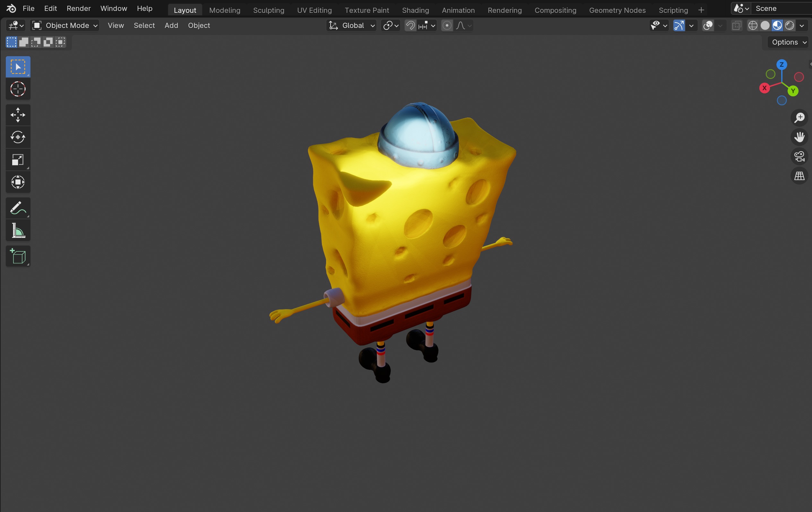Switch to the Sculpting workspace tab
The height and width of the screenshot is (512, 812).
pyautogui.click(x=269, y=10)
